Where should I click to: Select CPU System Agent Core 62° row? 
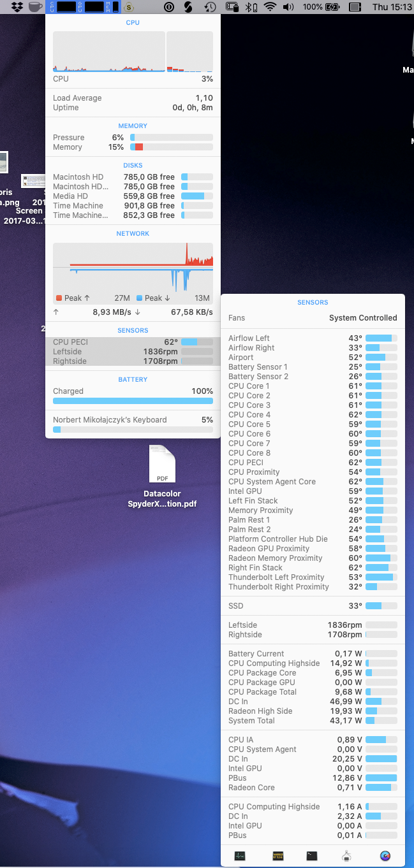pyautogui.click(x=313, y=482)
